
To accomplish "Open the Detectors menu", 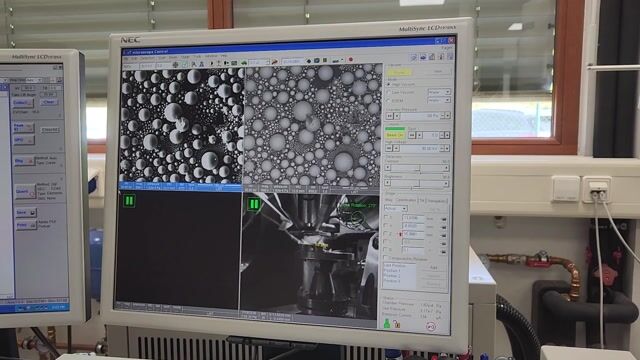I will click(x=147, y=57).
